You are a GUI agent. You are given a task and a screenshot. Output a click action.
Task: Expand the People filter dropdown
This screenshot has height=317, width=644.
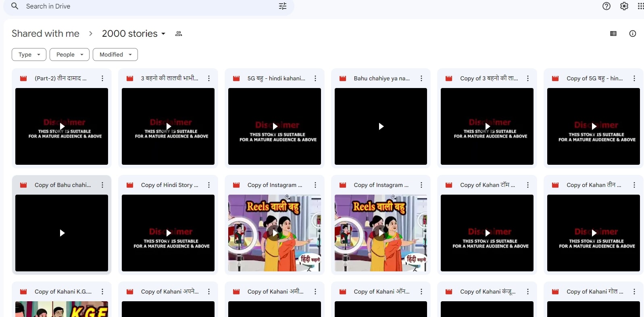[69, 55]
